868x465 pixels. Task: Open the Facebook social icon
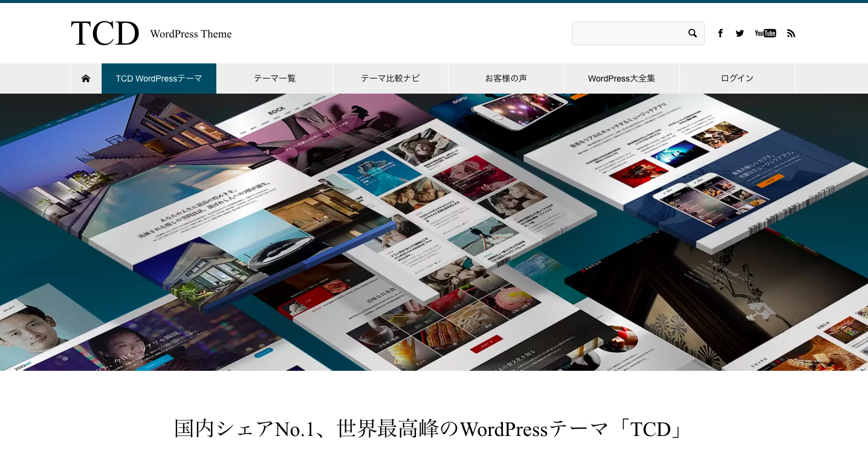tap(721, 33)
